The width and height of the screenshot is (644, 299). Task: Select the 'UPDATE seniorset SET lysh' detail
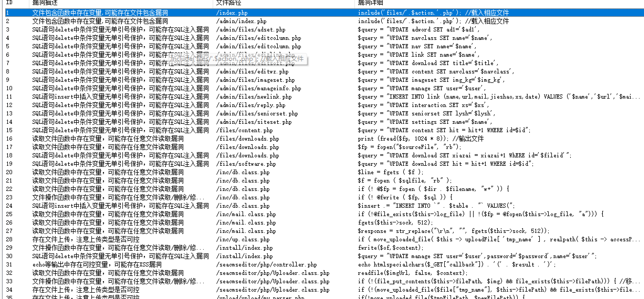coord(426,113)
